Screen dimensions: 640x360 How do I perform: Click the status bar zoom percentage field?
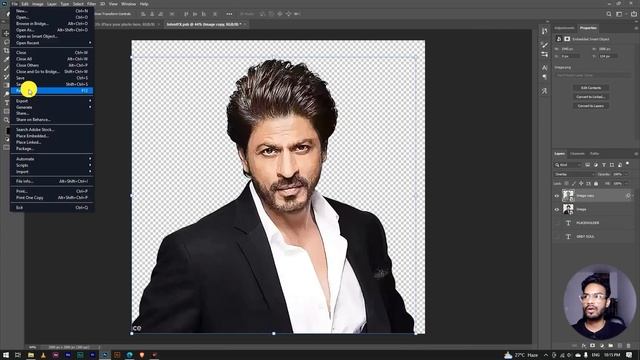point(32,347)
